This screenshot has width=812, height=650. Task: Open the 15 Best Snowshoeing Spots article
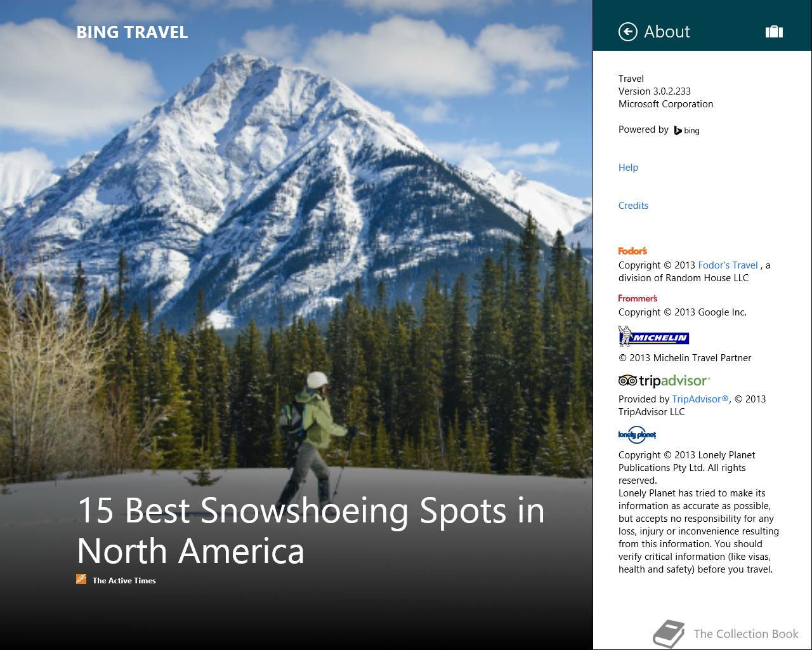(311, 530)
